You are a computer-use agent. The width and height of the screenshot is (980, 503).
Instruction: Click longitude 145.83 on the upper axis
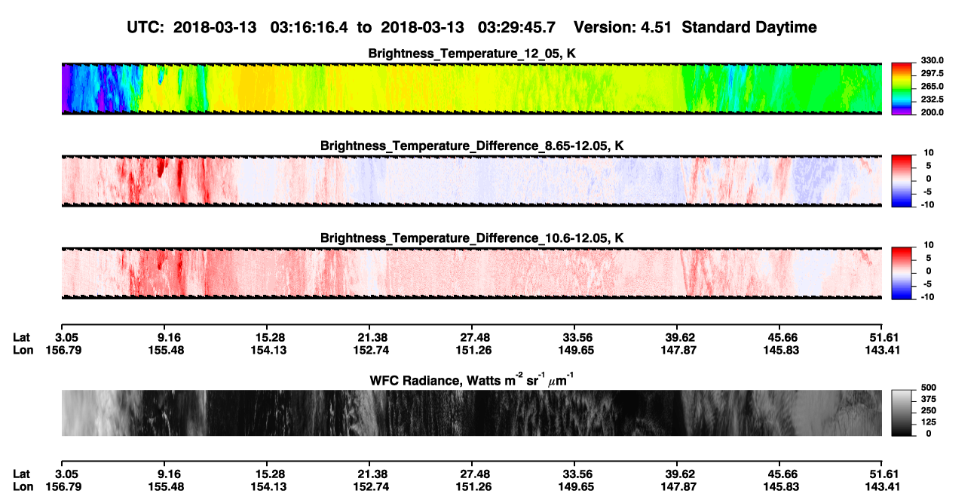coord(782,350)
